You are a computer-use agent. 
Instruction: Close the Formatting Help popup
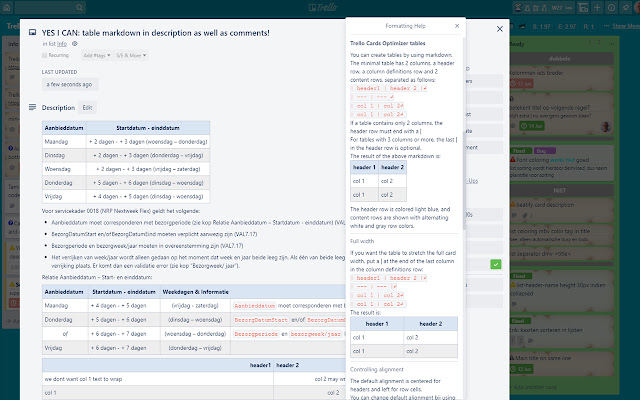tap(456, 24)
